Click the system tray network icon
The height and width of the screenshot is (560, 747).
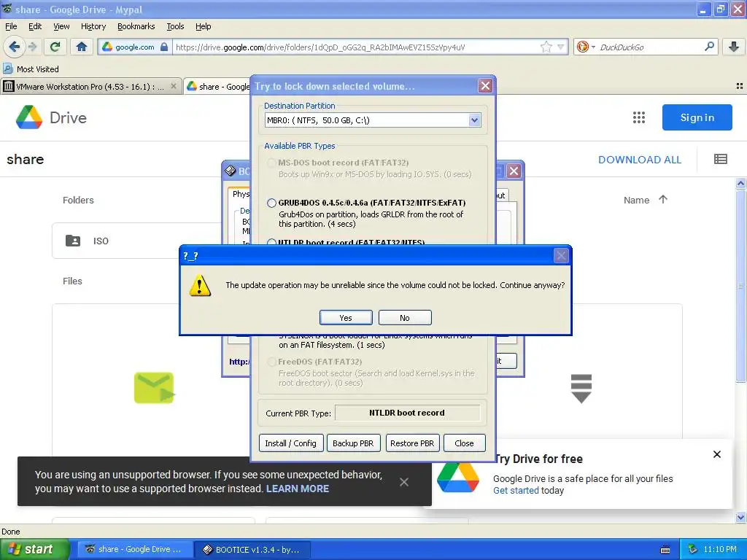tap(693, 549)
